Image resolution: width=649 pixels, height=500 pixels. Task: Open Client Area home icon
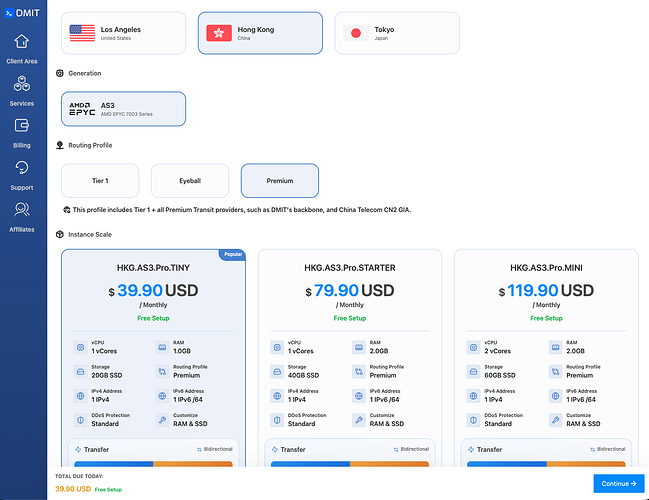(22, 41)
